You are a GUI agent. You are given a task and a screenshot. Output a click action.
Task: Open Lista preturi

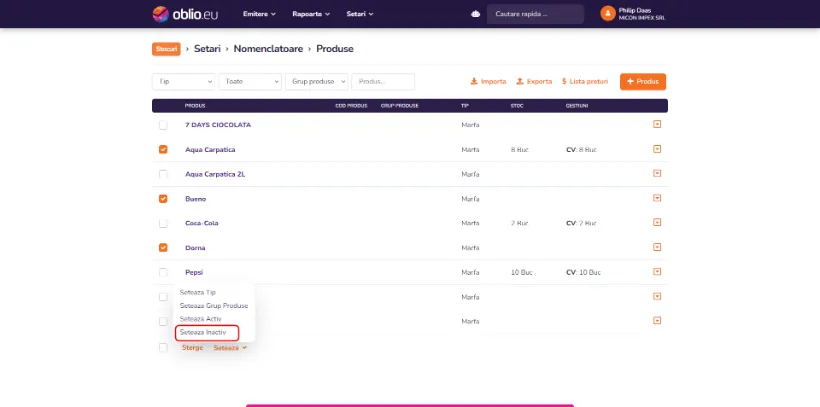click(x=585, y=82)
